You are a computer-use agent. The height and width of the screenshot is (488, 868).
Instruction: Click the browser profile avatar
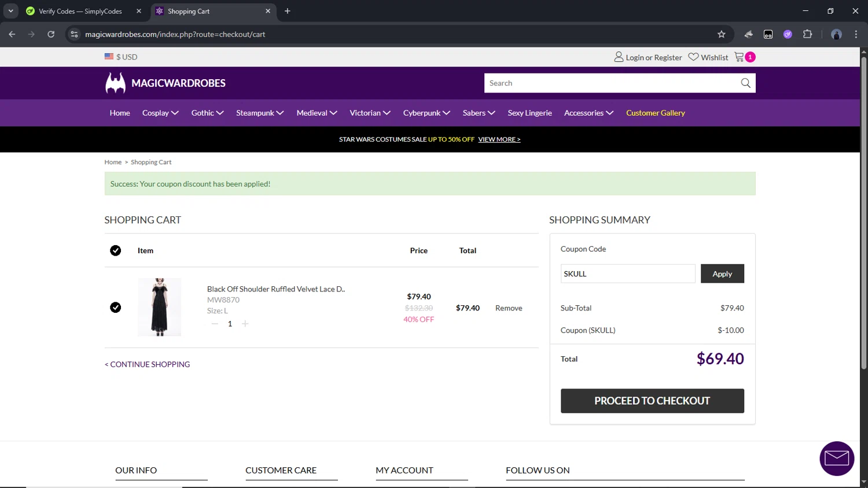click(x=836, y=34)
